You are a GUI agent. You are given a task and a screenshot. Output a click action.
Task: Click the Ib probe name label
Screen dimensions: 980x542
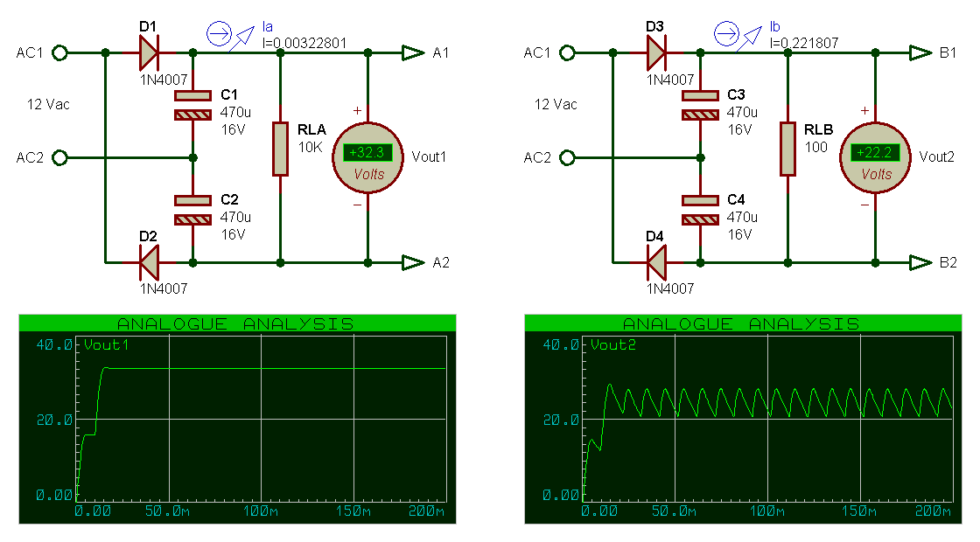pos(775,27)
